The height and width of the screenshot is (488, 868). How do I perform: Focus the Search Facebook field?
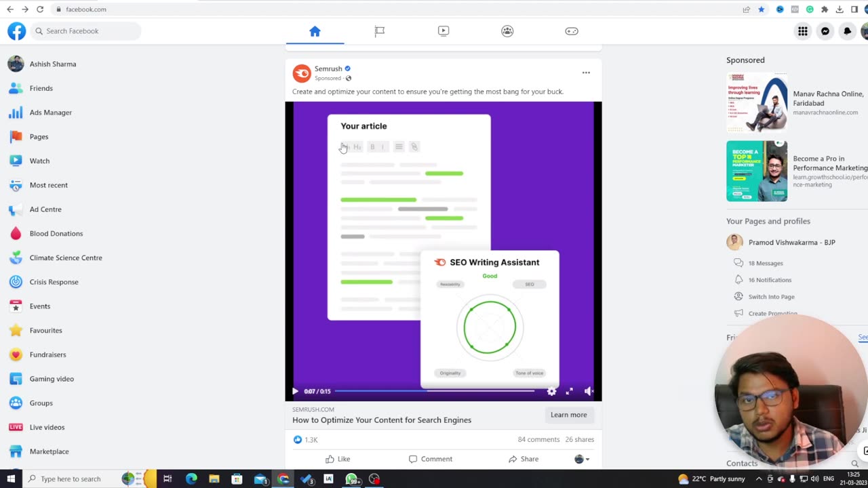click(85, 31)
